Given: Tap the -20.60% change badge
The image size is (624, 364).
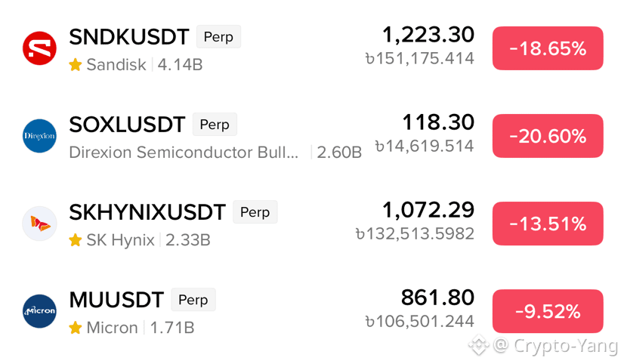Looking at the screenshot, I should click(x=548, y=136).
